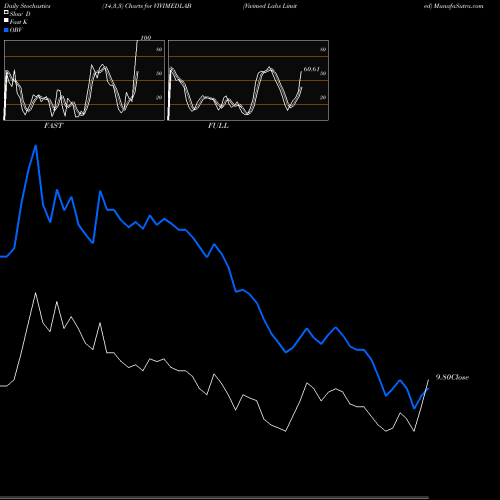Click the Fast K legend swatch
The width and height of the screenshot is (500, 500).
pyautogui.click(x=6, y=20)
